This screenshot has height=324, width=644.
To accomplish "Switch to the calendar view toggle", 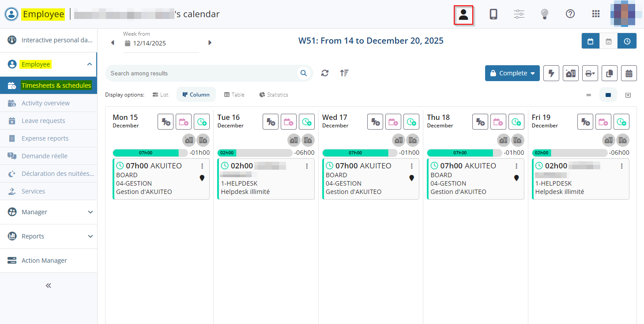I will [x=591, y=41].
